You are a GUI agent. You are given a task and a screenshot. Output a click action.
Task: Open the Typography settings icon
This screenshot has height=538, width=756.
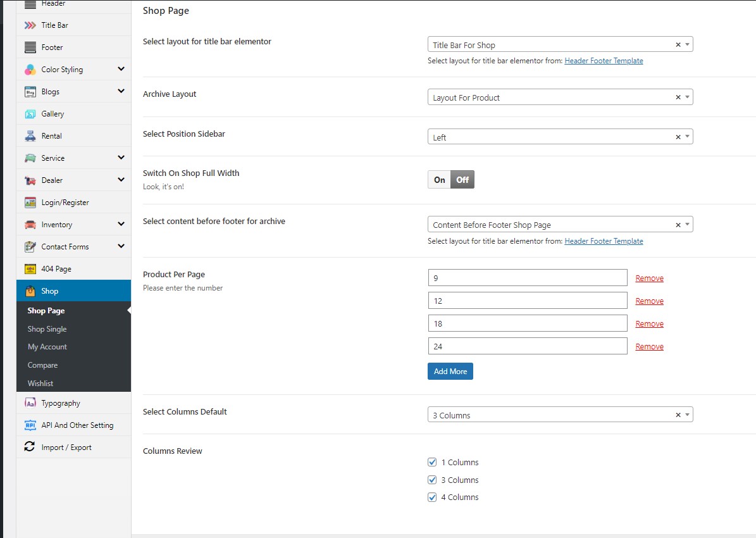tap(30, 403)
